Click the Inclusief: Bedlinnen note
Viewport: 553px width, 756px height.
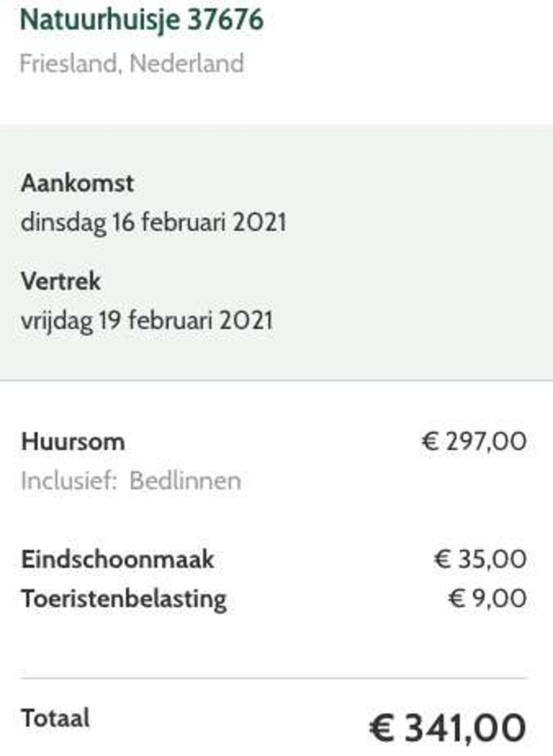[131, 481]
